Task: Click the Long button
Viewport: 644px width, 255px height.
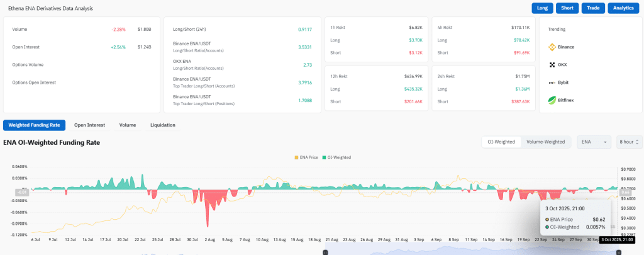Action: click(x=542, y=8)
